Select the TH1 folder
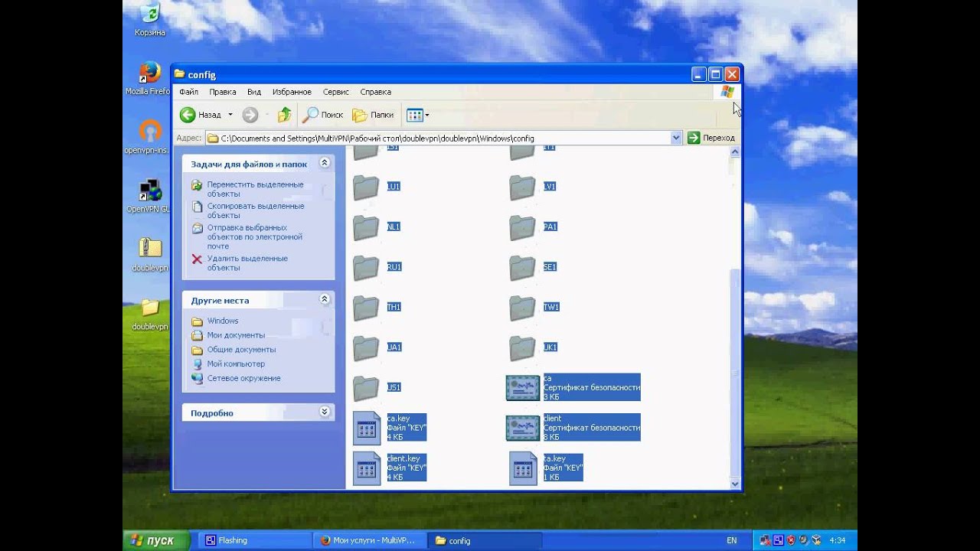This screenshot has height=551, width=980. point(377,308)
